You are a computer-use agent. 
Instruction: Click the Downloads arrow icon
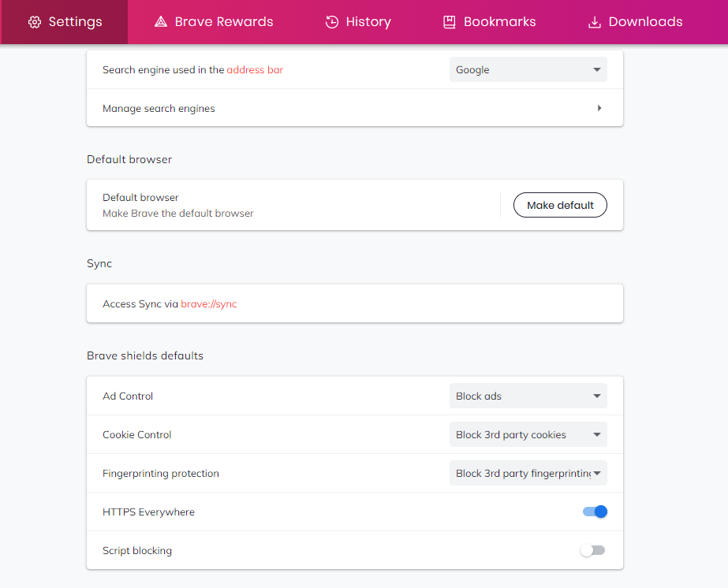click(x=594, y=22)
